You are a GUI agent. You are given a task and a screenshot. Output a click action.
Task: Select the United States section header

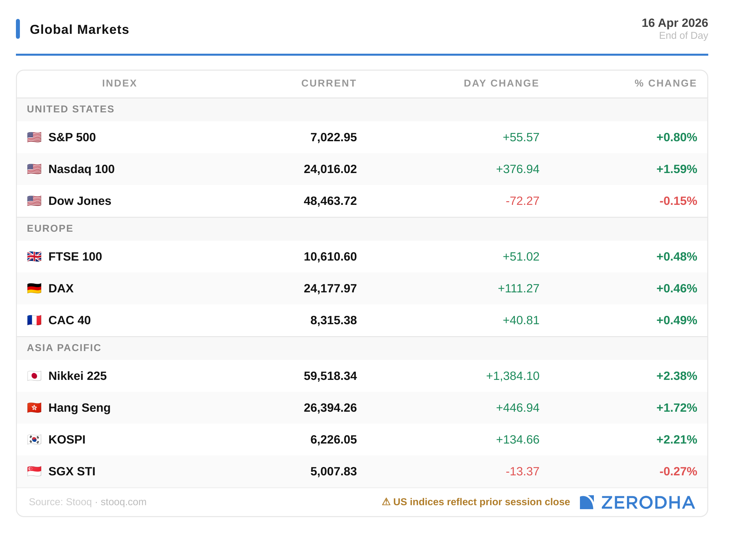[x=71, y=109]
